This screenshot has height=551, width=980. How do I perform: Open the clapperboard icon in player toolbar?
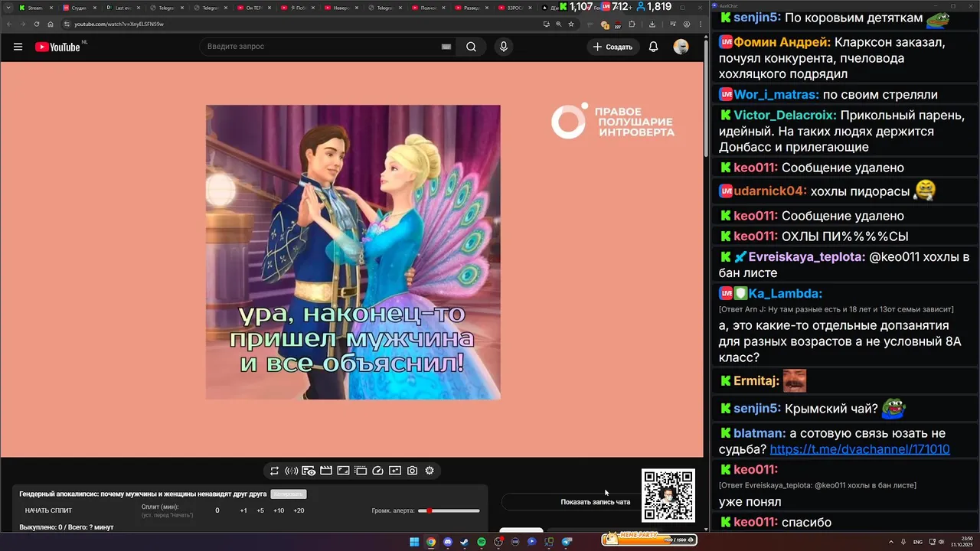(x=326, y=471)
